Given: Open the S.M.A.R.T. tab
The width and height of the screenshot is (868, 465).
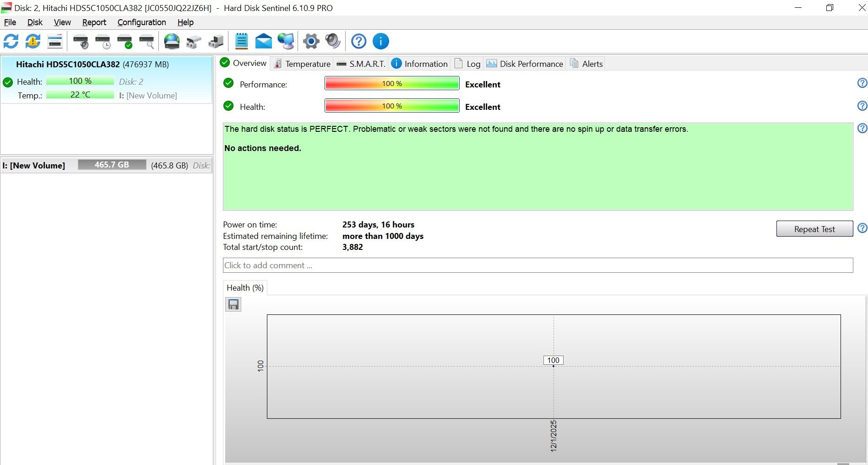Looking at the screenshot, I should (362, 64).
